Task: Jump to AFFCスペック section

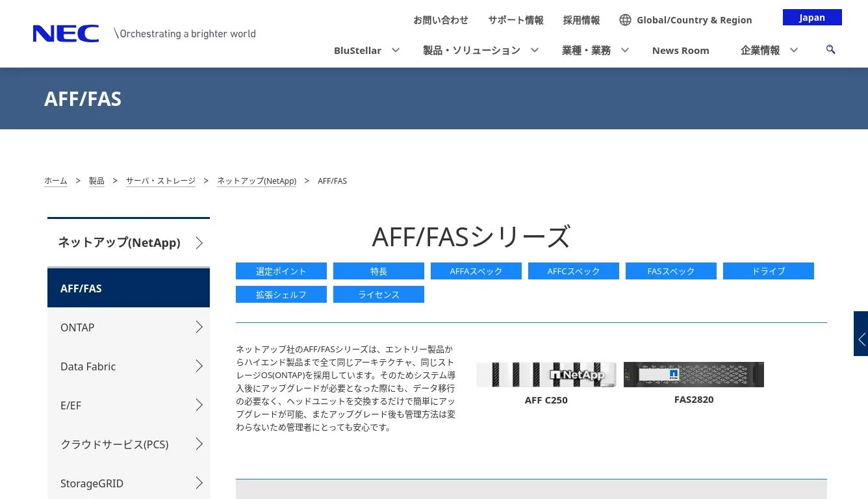Action: pos(574,271)
